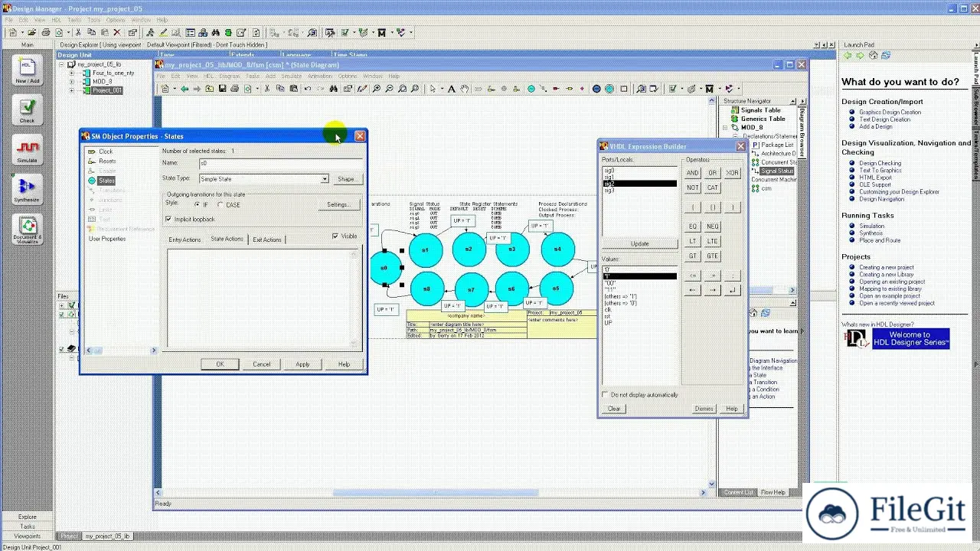Click Apply in SM Object Properties
Image resolution: width=980 pixels, height=551 pixels.
303,364
